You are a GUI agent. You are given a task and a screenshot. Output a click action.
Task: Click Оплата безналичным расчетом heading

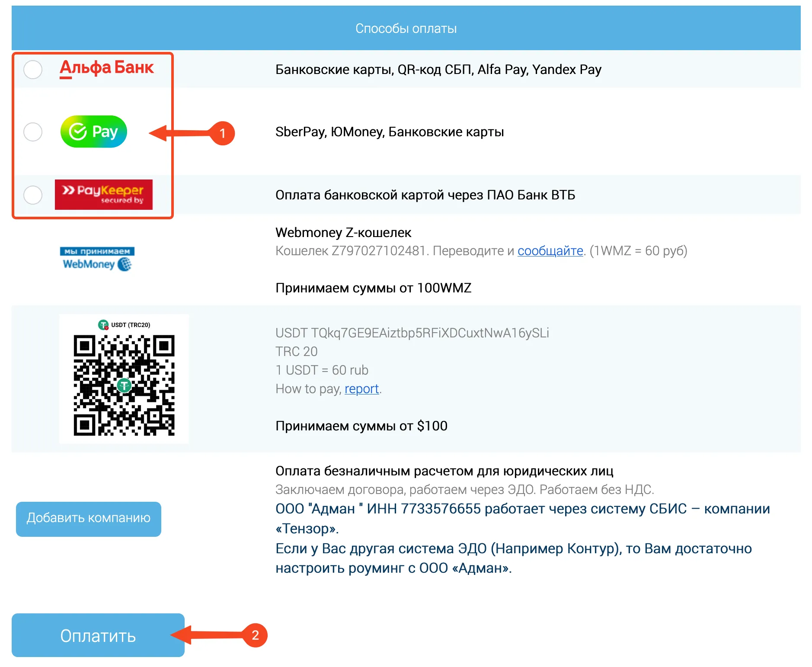click(x=444, y=471)
